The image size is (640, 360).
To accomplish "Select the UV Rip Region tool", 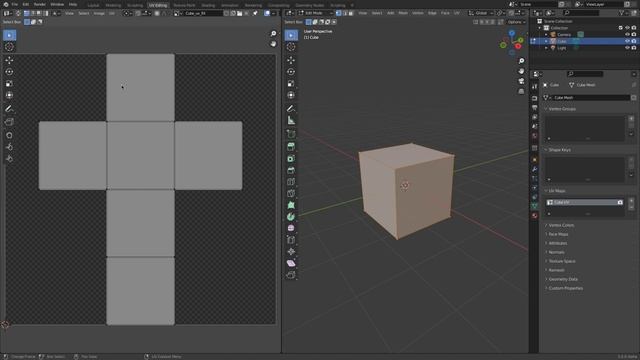I will [x=9, y=122].
